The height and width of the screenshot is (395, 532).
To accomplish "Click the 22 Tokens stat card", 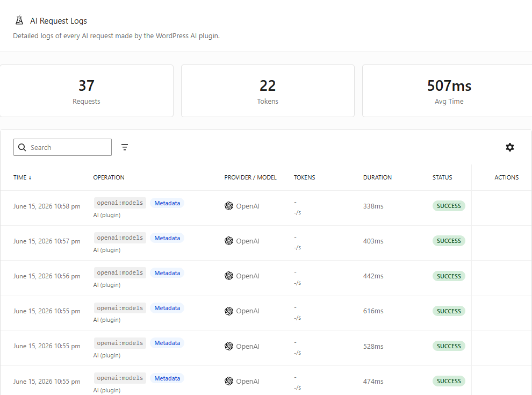I will (x=268, y=91).
